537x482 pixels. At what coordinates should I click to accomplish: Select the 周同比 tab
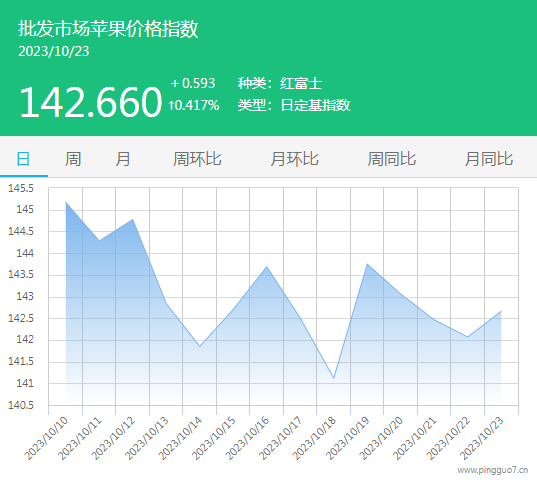tap(392, 159)
